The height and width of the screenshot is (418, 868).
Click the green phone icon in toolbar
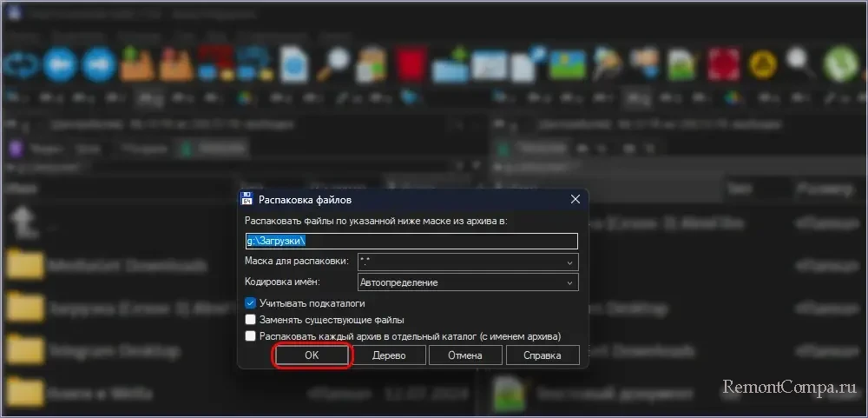click(x=839, y=65)
